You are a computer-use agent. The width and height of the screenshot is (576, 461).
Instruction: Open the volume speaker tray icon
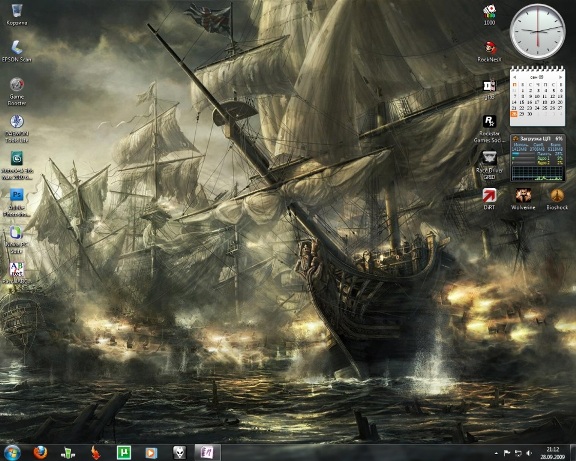click(529, 453)
